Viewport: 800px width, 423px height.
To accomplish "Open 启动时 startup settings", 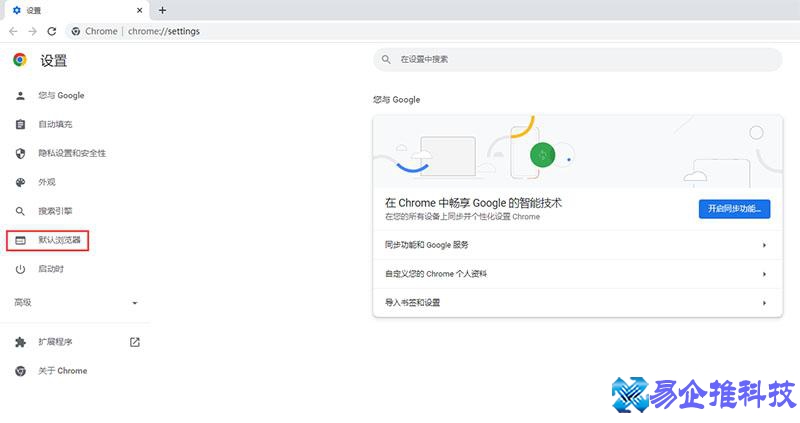I will tap(51, 269).
